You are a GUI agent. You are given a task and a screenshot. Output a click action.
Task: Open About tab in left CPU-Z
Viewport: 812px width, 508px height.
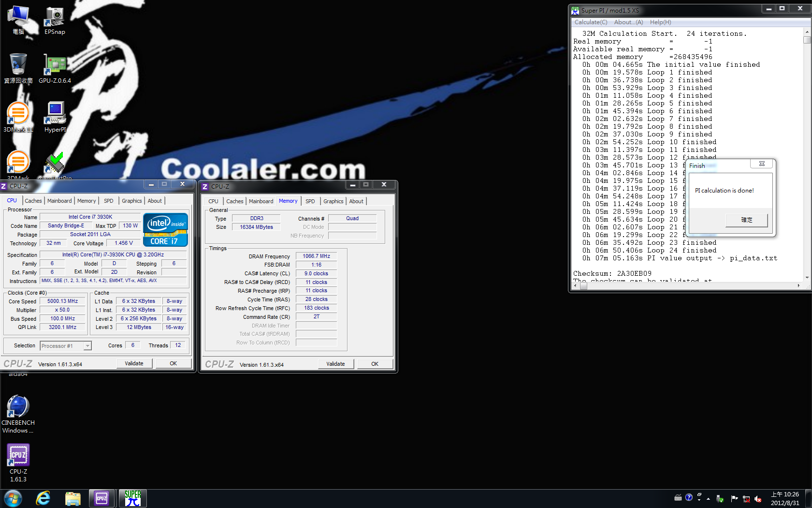[155, 201]
